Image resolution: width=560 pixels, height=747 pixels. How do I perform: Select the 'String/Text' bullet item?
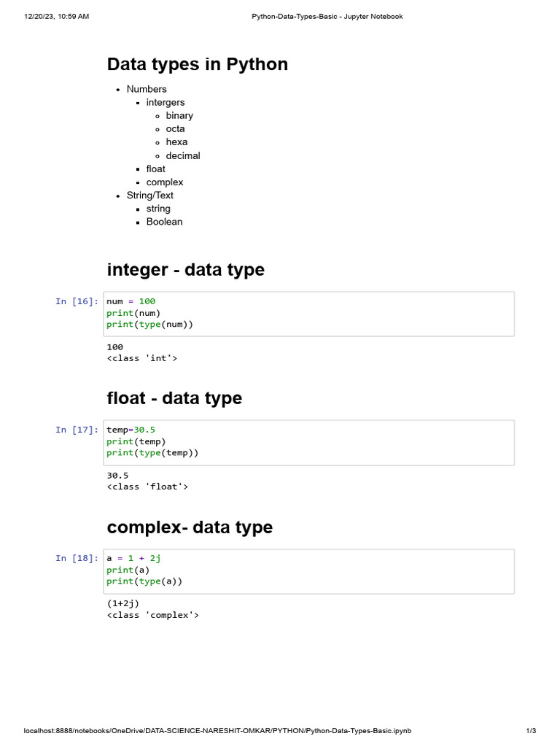click(x=150, y=196)
